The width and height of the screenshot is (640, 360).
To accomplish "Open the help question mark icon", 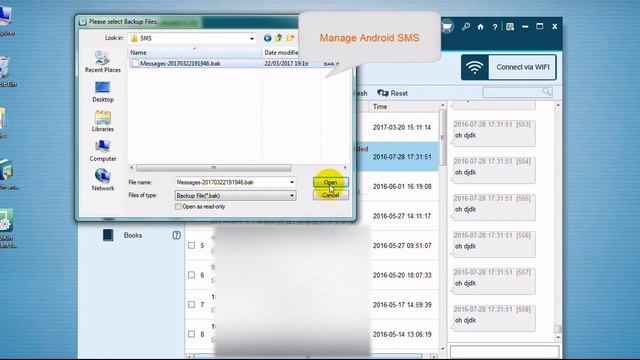I will coord(495,27).
